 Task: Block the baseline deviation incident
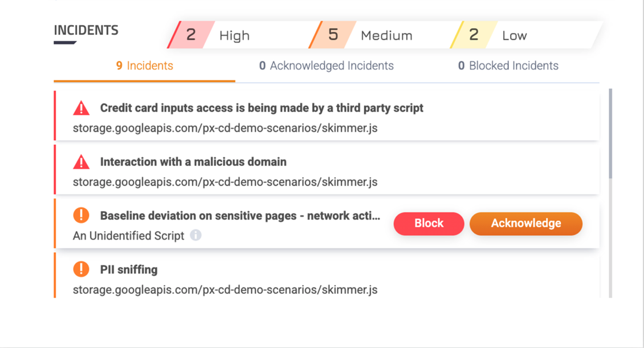click(429, 223)
